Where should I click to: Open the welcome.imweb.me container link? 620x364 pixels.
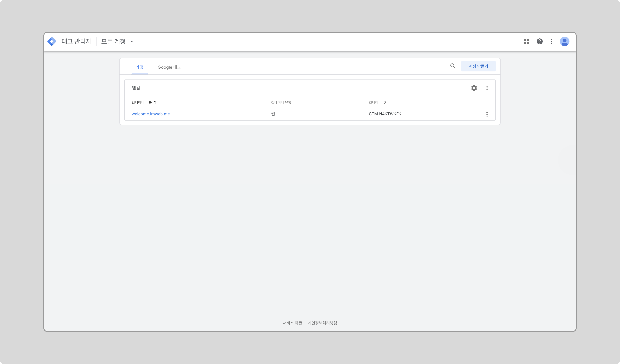point(151,114)
